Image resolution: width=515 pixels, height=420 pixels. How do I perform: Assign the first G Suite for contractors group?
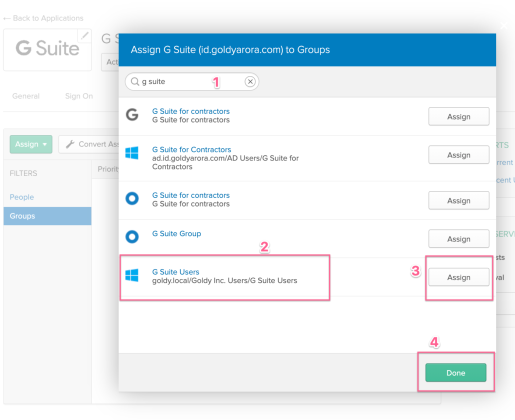click(x=459, y=116)
